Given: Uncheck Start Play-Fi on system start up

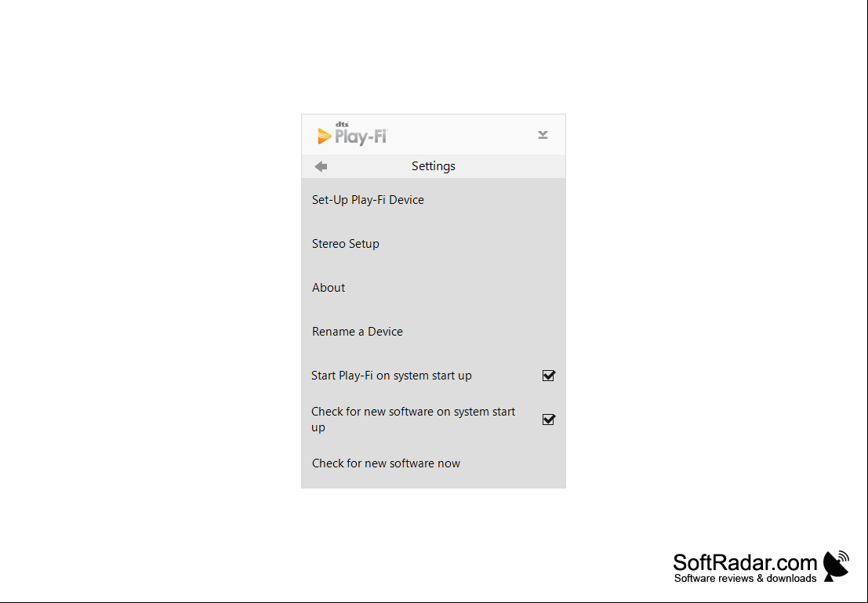Looking at the screenshot, I should (548, 376).
